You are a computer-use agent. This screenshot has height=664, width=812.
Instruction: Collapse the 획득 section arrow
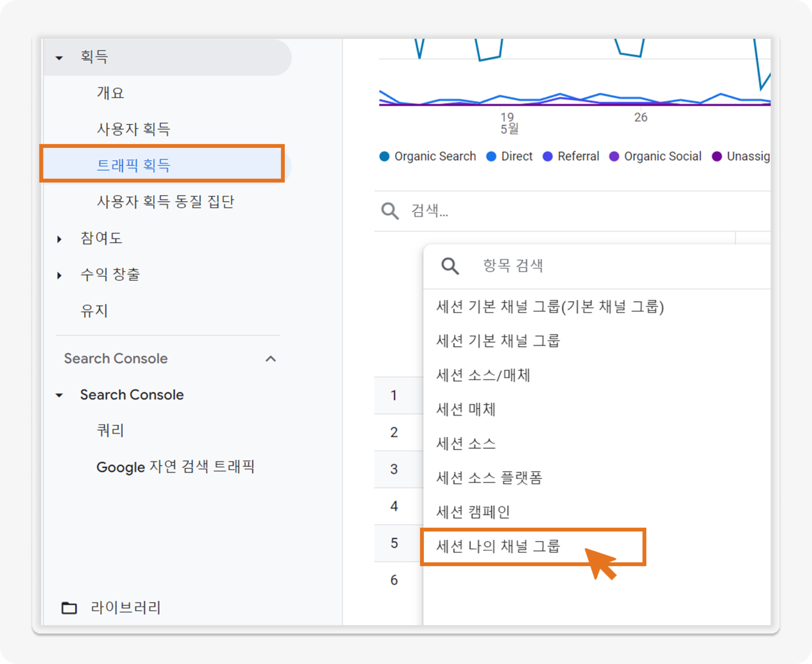tap(59, 58)
